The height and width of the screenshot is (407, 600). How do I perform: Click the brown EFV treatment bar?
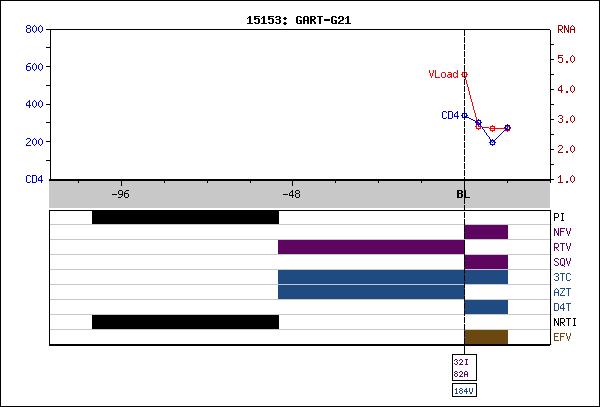point(486,337)
